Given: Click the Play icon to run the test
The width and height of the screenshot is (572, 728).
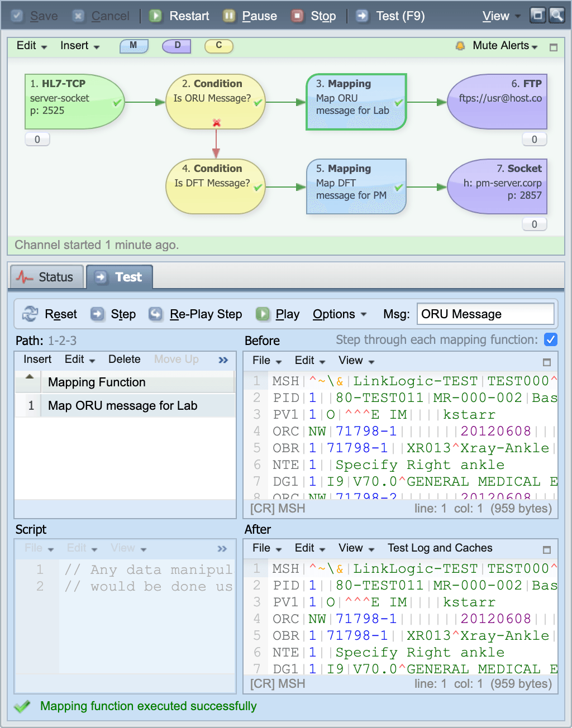Looking at the screenshot, I should pos(263,314).
